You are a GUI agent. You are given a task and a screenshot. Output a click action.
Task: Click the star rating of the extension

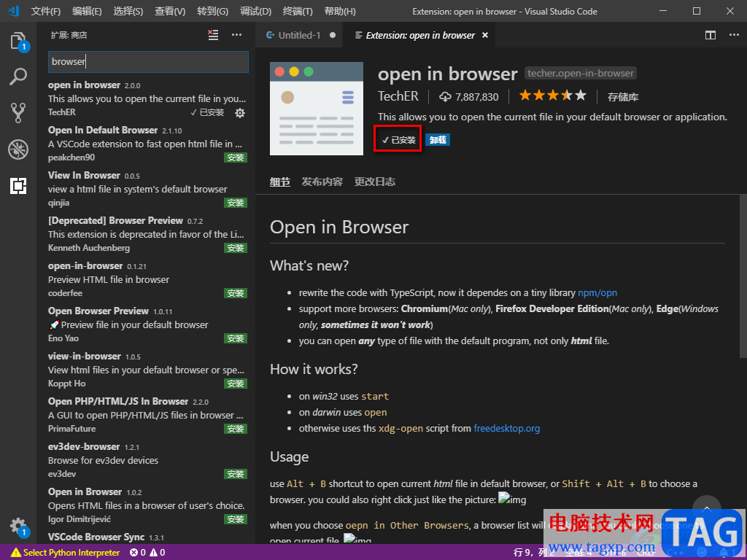coord(553,96)
